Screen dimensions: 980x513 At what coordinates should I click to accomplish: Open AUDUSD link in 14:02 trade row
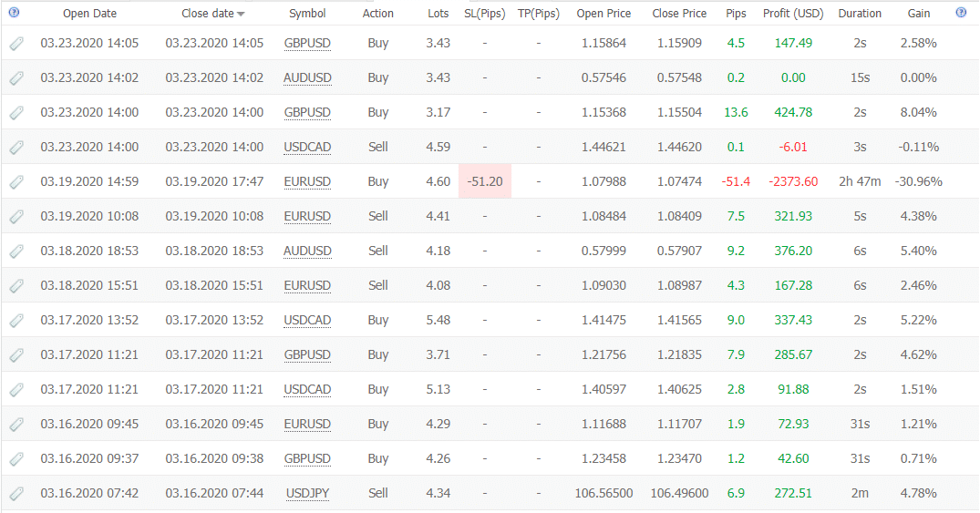pos(307,77)
